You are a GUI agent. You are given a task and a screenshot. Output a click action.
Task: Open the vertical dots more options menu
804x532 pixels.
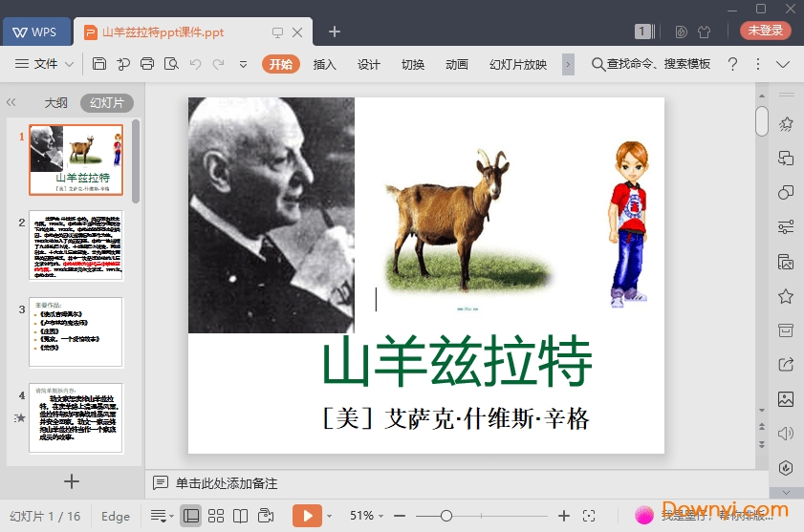tap(758, 64)
